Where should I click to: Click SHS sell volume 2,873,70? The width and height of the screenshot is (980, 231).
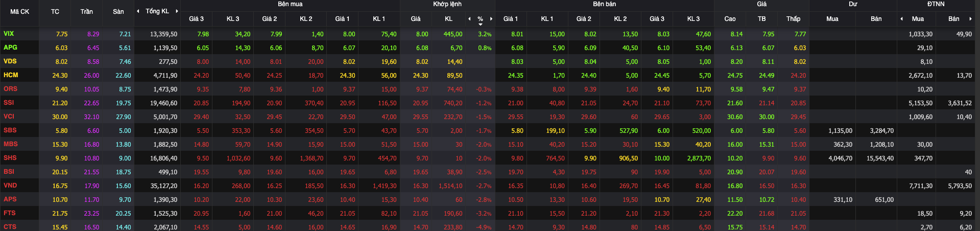point(699,158)
